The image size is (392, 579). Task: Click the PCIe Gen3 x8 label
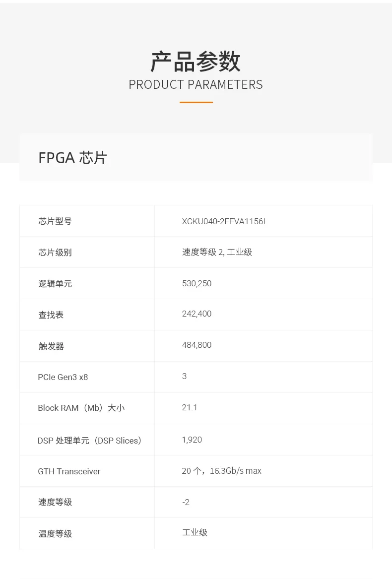(x=63, y=377)
